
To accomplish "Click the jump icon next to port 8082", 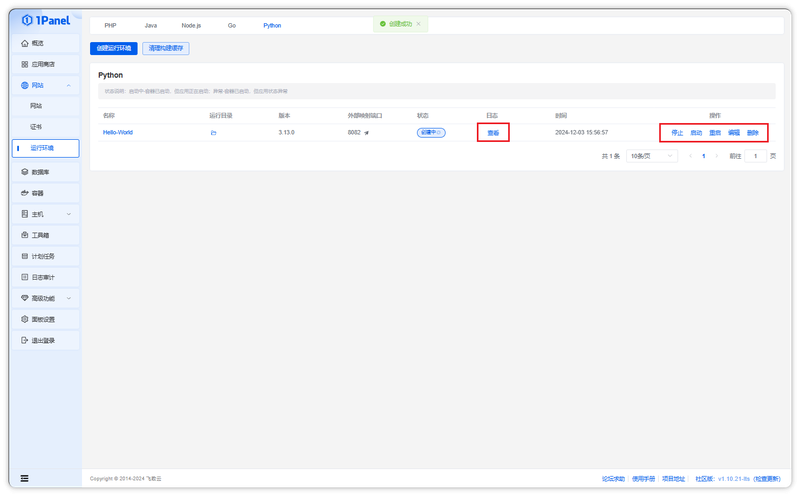I will click(x=366, y=133).
